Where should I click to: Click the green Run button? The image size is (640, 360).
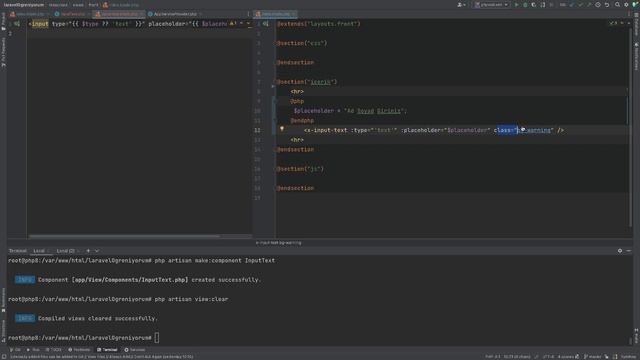(517, 5)
